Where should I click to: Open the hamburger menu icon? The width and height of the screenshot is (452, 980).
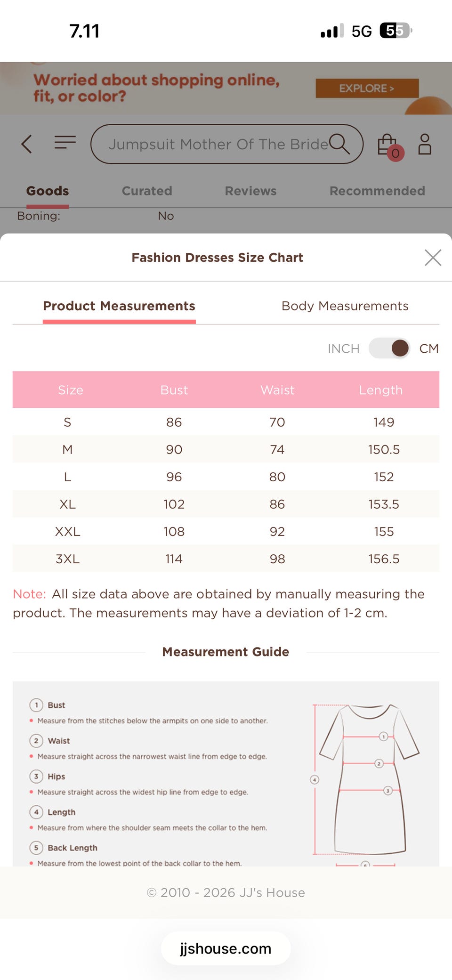(x=65, y=142)
